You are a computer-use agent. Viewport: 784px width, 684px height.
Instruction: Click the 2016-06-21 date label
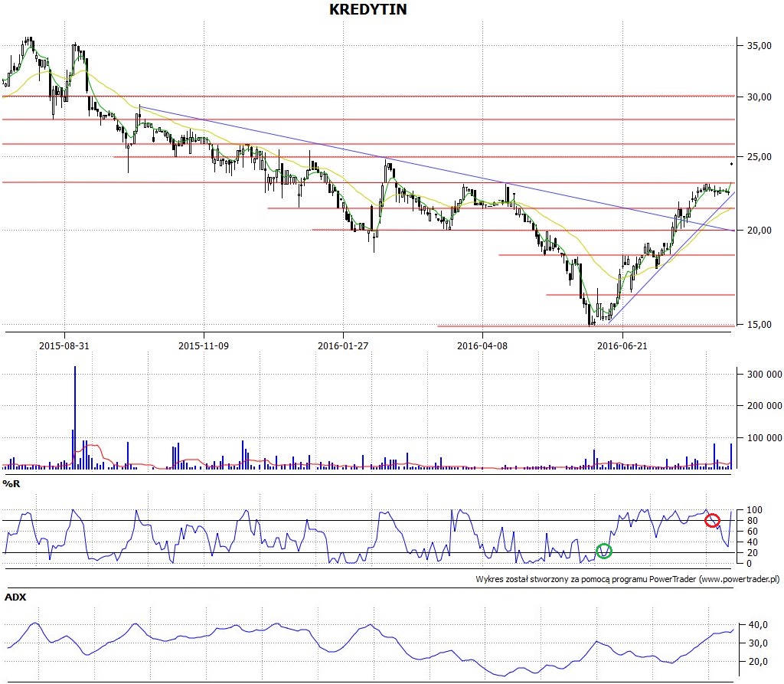click(x=622, y=345)
